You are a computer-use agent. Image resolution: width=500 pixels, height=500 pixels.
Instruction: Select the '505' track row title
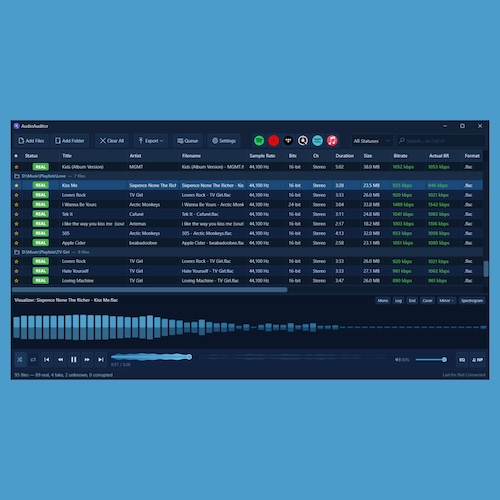66,233
